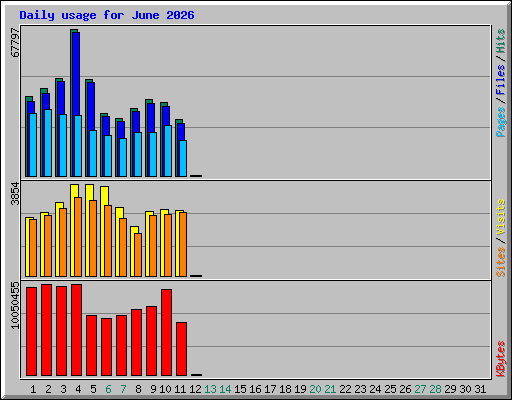Click the cyan Pages bar for day 2
The height and width of the screenshot is (400, 512).
[x=48, y=143]
